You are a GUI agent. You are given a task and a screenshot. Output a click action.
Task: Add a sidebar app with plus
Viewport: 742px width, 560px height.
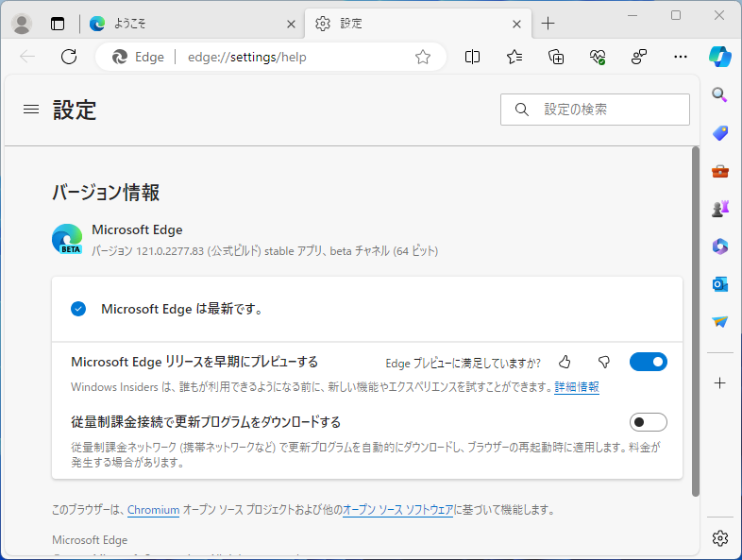[719, 382]
